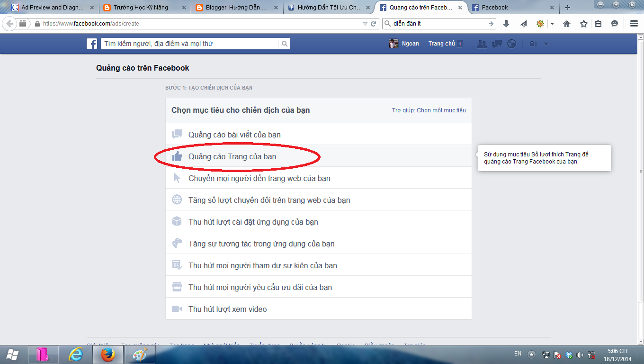Expand the URL bar history dropdown
Viewport: 644px width, 364px height.
pyautogui.click(x=365, y=24)
